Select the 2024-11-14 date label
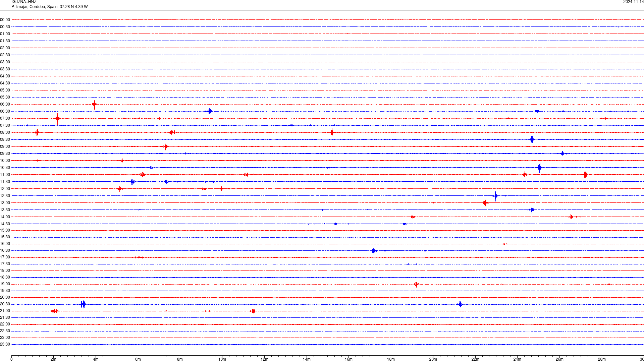This screenshot has height=362, width=644. point(633,2)
